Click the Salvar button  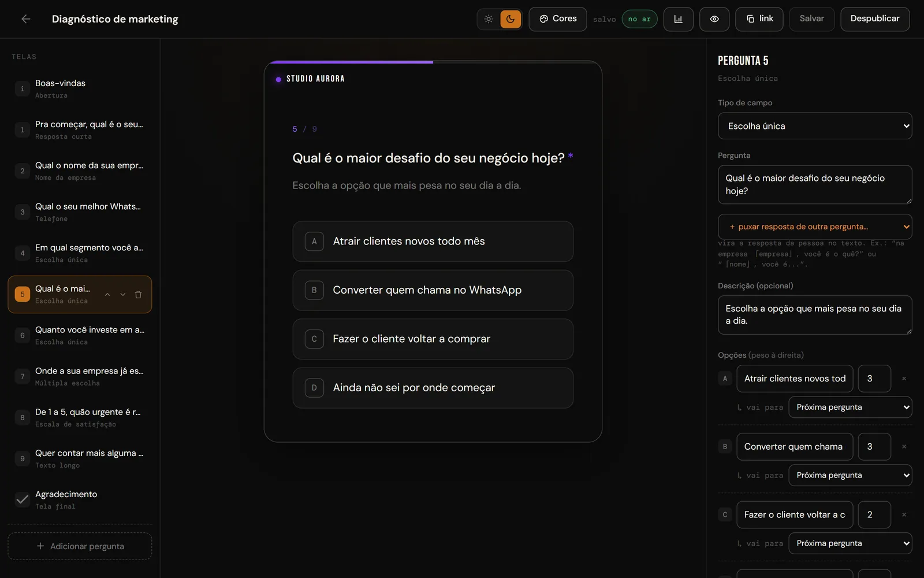click(x=812, y=19)
